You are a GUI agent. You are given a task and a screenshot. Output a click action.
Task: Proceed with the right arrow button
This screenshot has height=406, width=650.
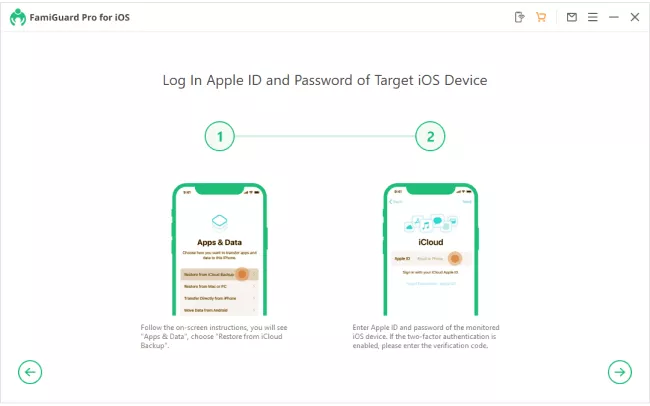point(620,372)
